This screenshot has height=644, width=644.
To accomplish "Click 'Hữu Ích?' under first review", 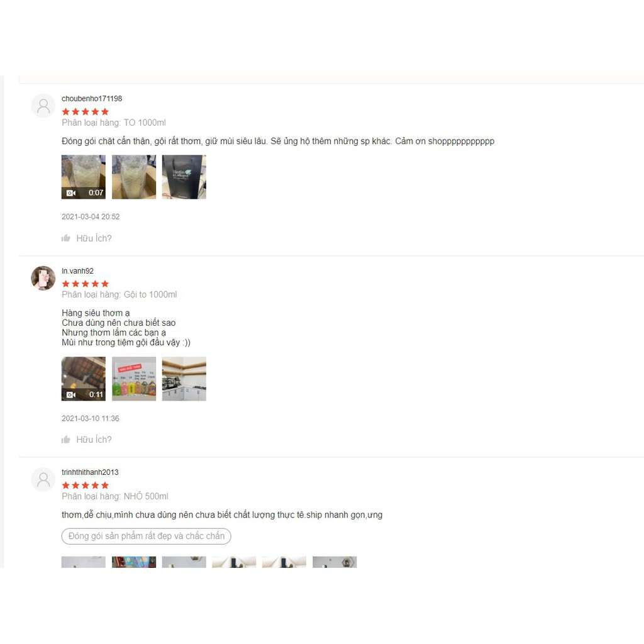I will [94, 238].
